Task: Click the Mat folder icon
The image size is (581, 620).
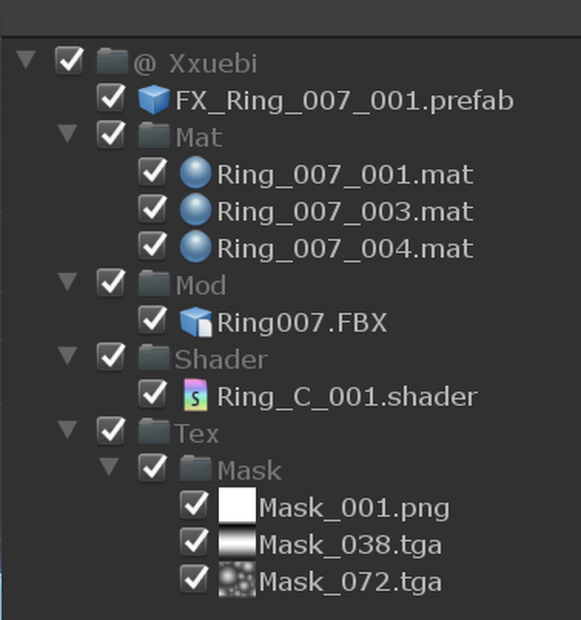Action: [x=154, y=136]
